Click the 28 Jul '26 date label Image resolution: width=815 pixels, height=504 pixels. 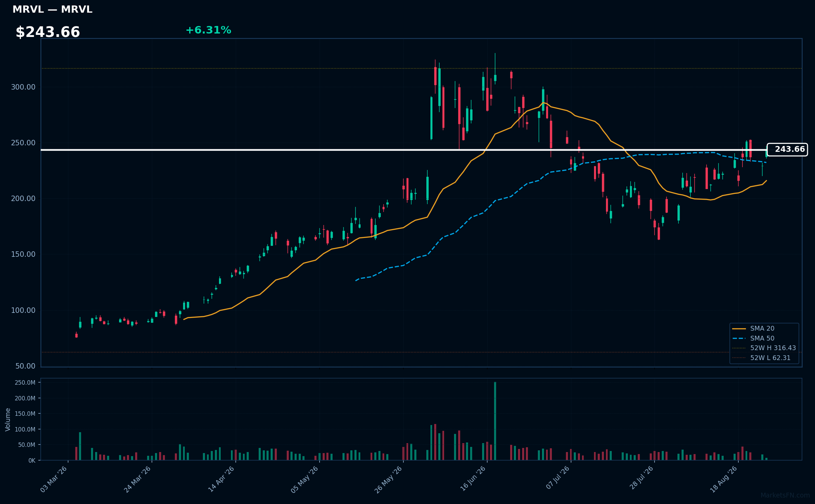642,478
